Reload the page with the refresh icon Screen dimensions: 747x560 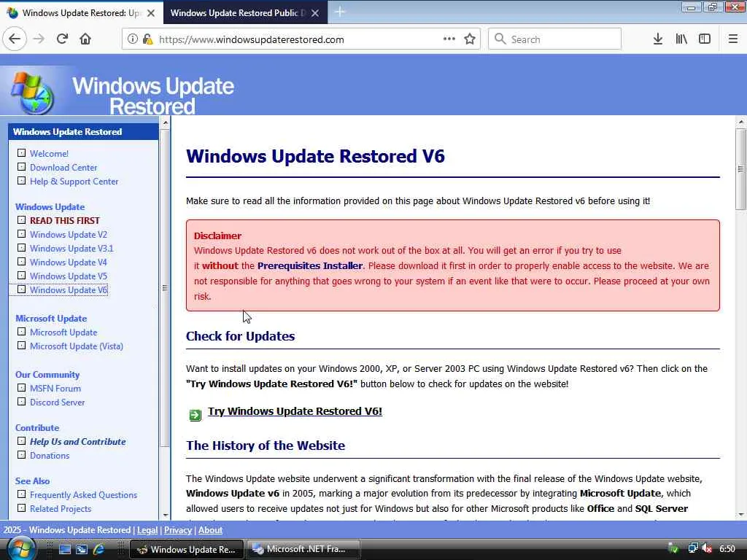(x=62, y=39)
